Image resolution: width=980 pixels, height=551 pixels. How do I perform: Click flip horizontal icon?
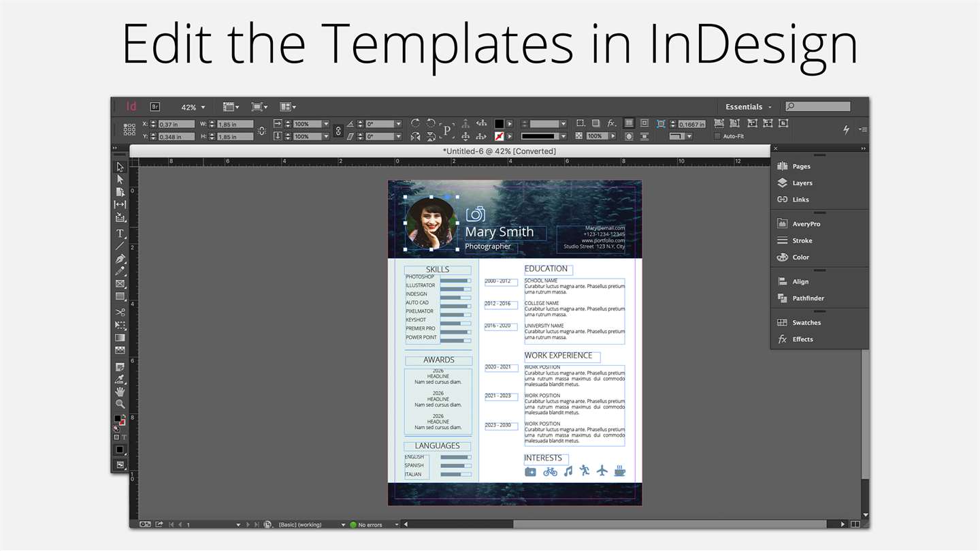tap(415, 136)
